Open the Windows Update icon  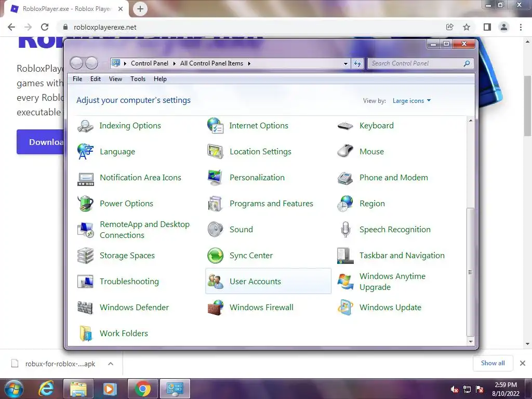coord(345,308)
